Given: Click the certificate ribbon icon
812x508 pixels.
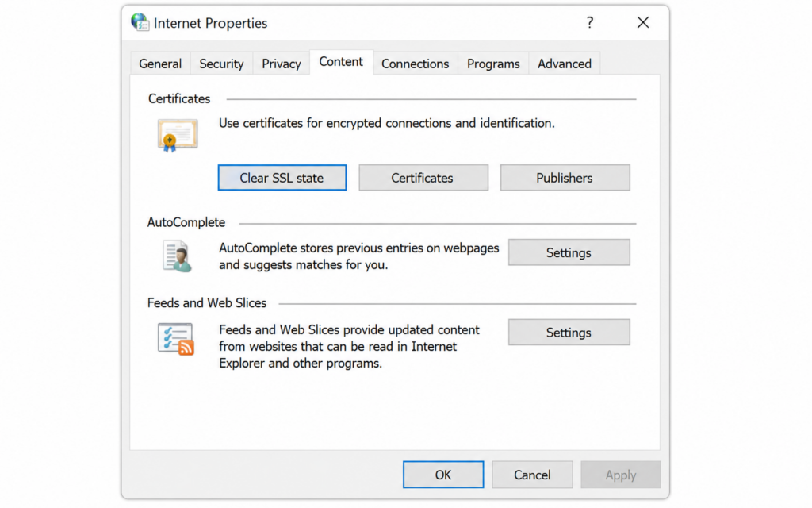Looking at the screenshot, I should [x=178, y=135].
